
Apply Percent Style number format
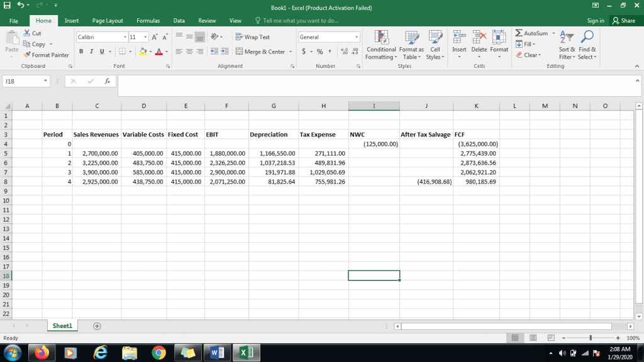point(320,52)
